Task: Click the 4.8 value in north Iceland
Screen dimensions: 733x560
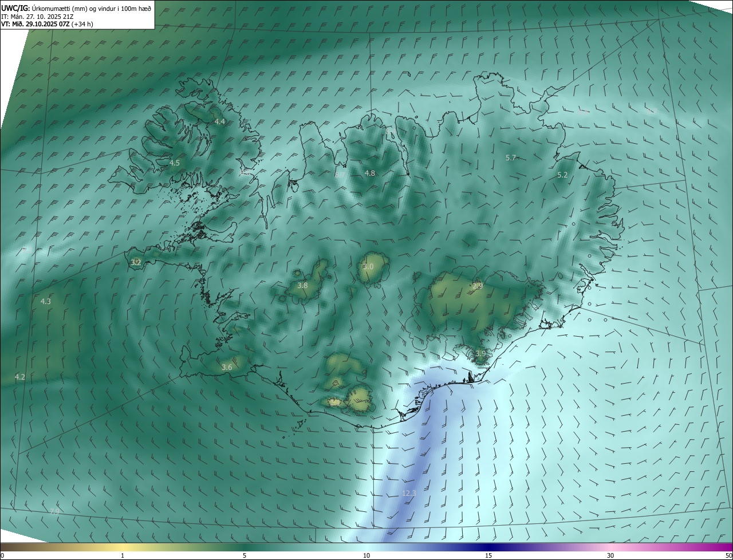Action: tap(370, 173)
